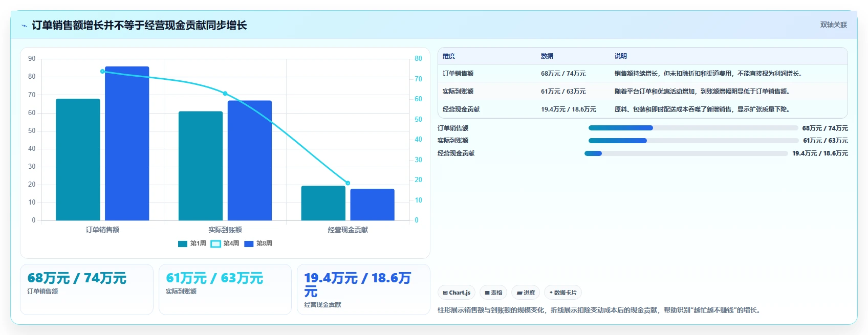The width and height of the screenshot is (868, 335).
Task: Click the 双轴关联 label in header
Action: pos(833,25)
